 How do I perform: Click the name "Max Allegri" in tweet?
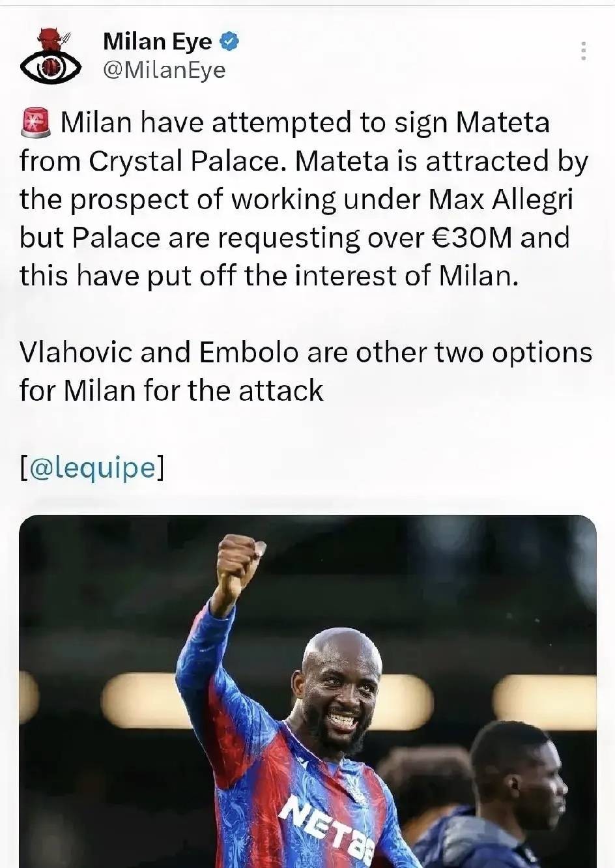click(501, 199)
